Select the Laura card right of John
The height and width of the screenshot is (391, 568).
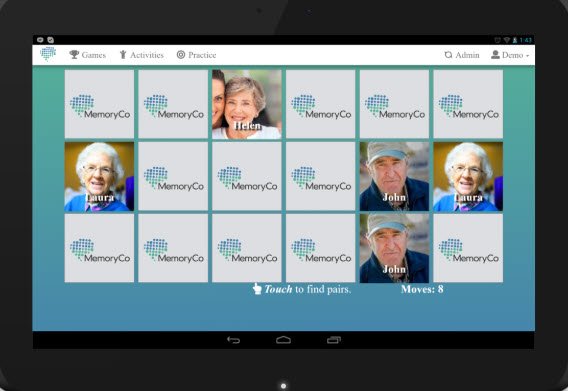pyautogui.click(x=468, y=176)
